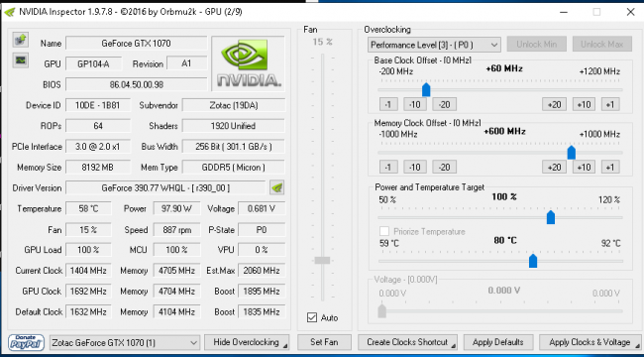Image resolution: width=644 pixels, height=357 pixels.
Task: Decrease base clock offset with -20 button
Action: (445, 104)
